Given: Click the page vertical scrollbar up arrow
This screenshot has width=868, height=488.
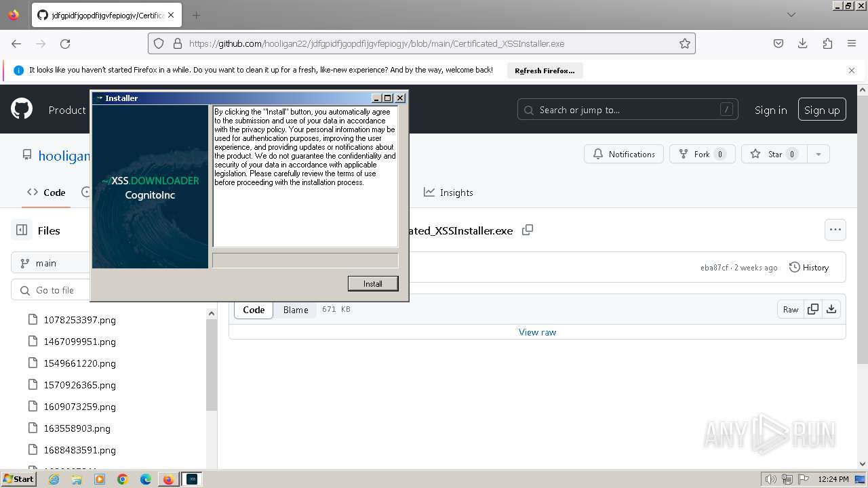Looking at the screenshot, I should [863, 89].
